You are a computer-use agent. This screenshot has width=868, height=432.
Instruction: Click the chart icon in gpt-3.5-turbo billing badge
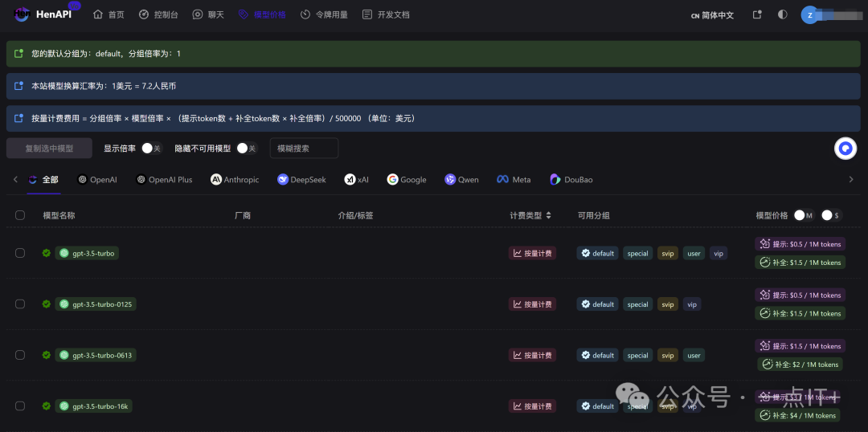click(x=518, y=253)
